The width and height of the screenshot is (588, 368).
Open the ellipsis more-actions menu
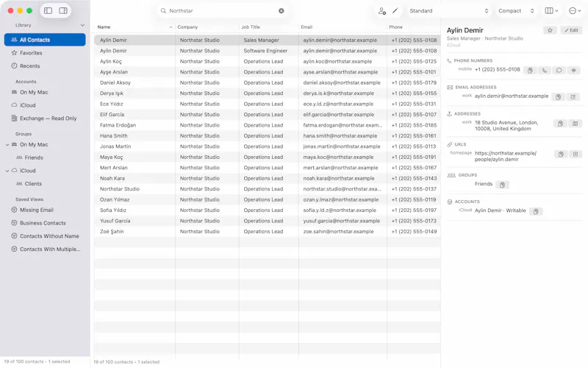(x=575, y=11)
